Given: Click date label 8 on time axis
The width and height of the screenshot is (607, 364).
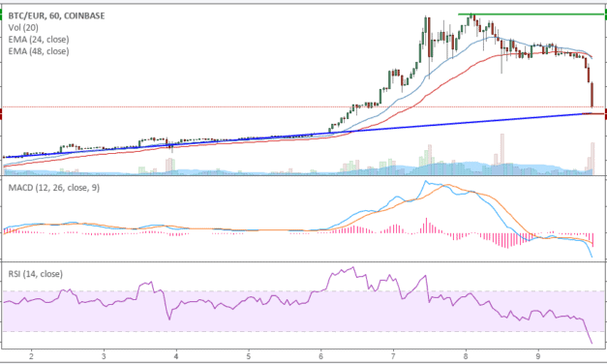Looking at the screenshot, I should coord(466,356).
